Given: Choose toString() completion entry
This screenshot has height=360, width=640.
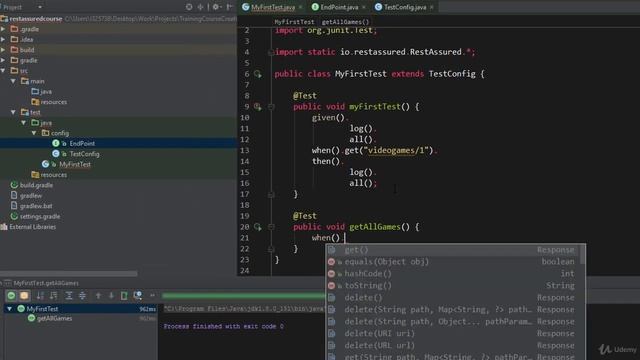Looking at the screenshot, I should pos(452,286).
